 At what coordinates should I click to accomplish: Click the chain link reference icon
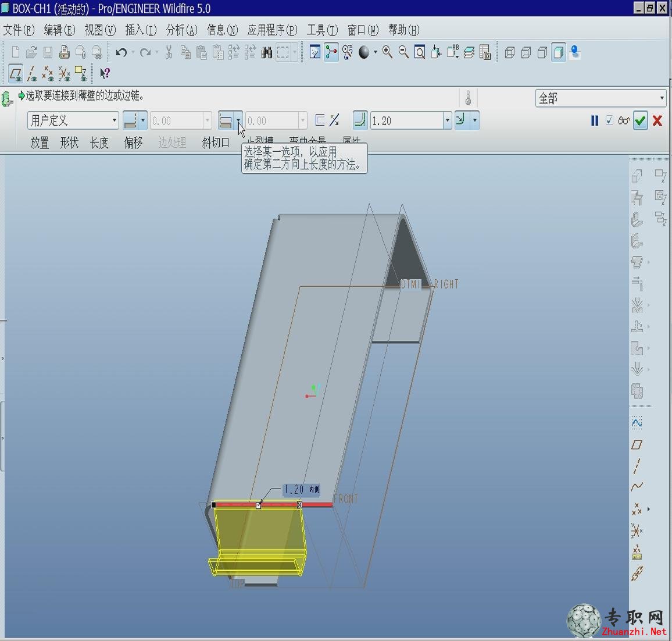637,574
